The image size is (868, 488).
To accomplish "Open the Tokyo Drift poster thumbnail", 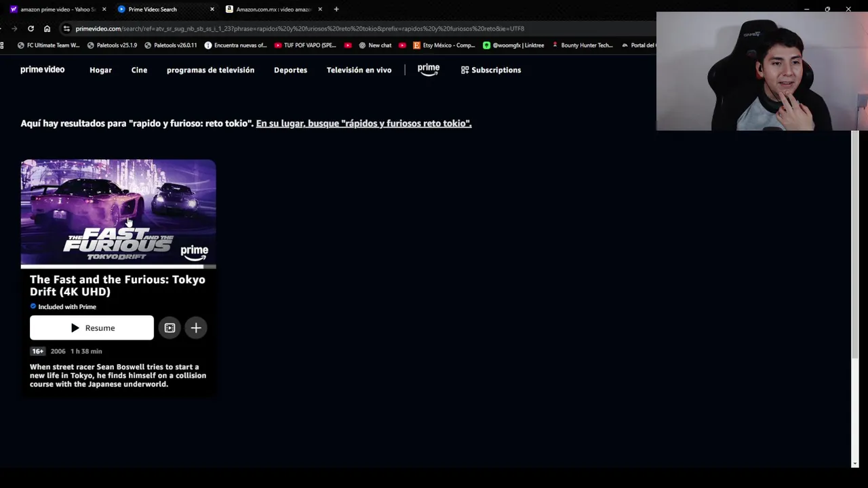I will pyautogui.click(x=118, y=212).
